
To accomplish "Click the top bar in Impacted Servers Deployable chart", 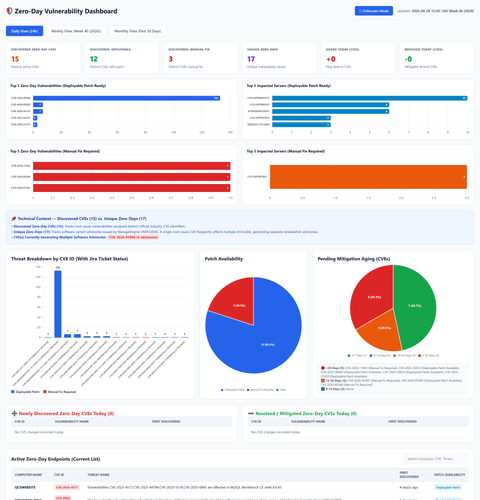I will pyautogui.click(x=370, y=98).
